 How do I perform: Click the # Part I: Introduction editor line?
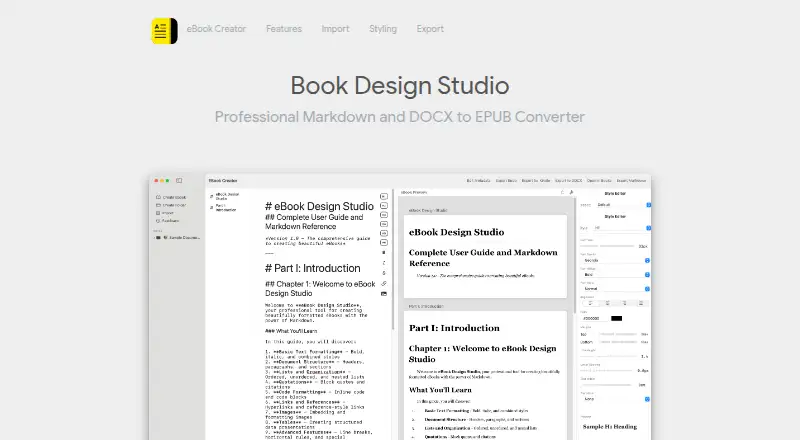tap(312, 268)
